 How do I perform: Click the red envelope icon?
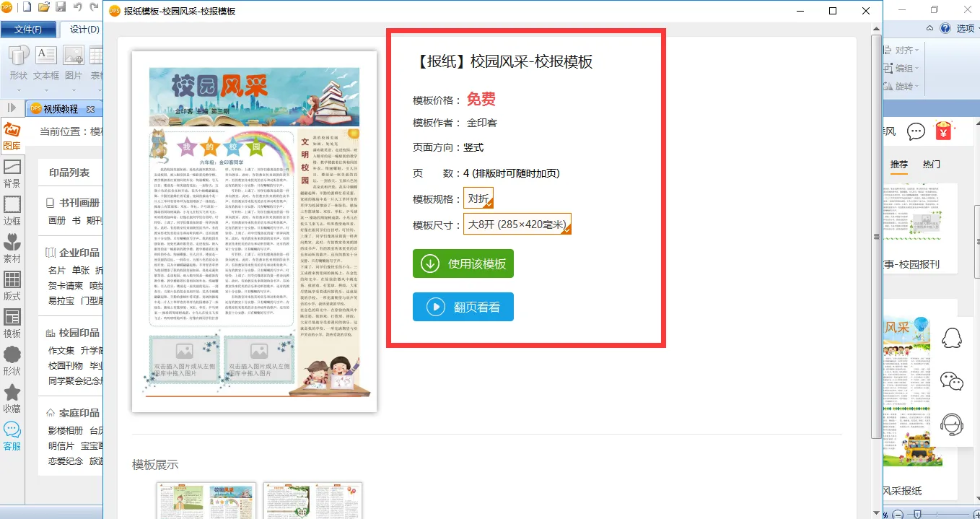point(942,131)
